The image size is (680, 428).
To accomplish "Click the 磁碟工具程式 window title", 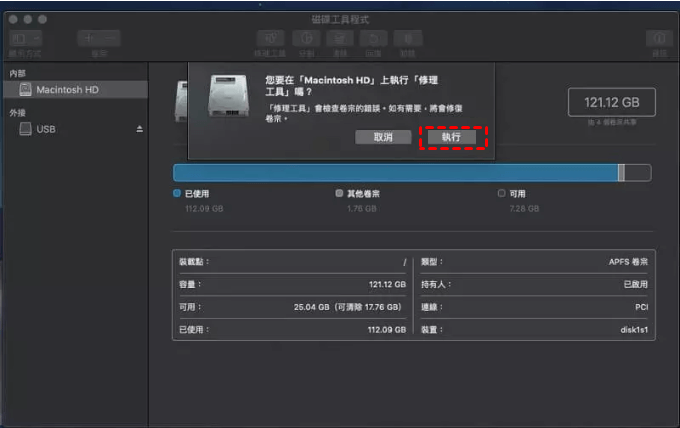I will 340,20.
